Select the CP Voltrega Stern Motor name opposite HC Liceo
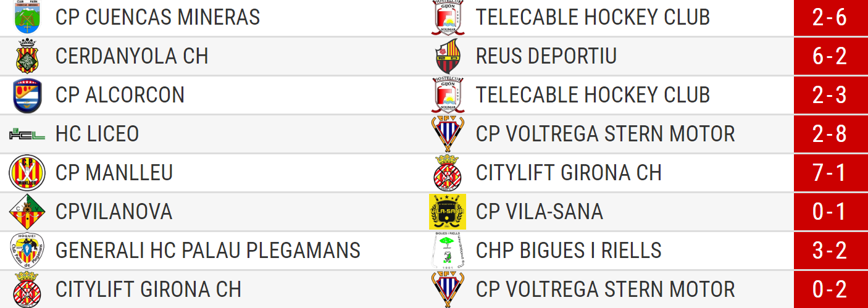The width and height of the screenshot is (868, 308). [x=605, y=134]
